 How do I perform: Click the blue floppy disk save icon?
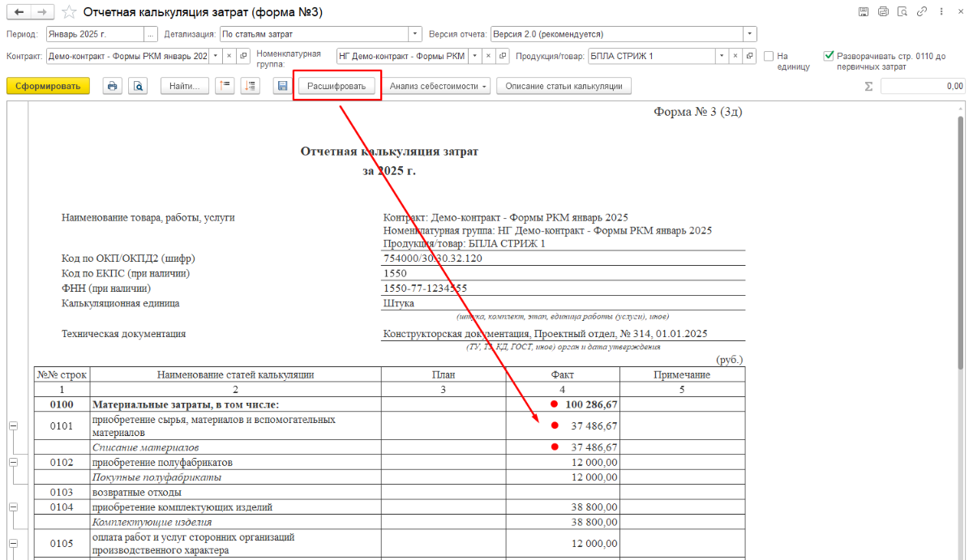click(x=282, y=86)
